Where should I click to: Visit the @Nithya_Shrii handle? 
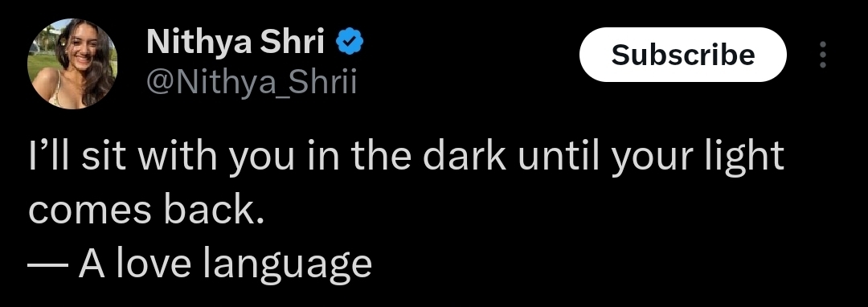252,83
